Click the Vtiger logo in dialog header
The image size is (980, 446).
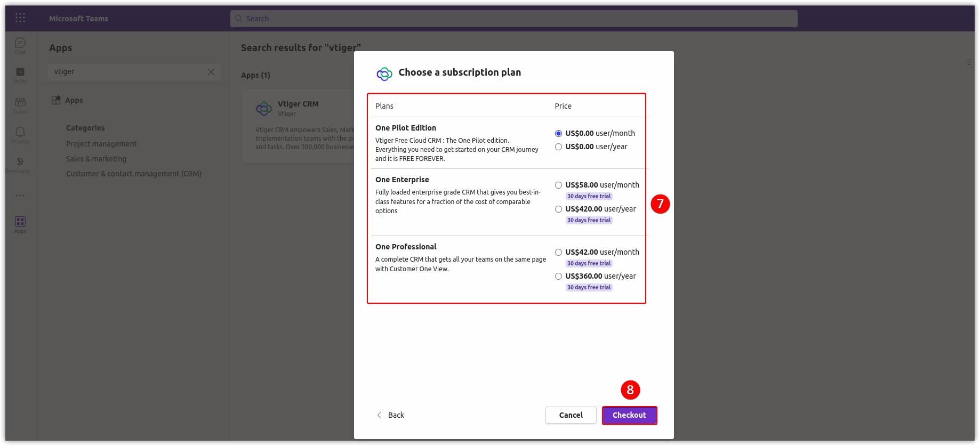pyautogui.click(x=384, y=74)
